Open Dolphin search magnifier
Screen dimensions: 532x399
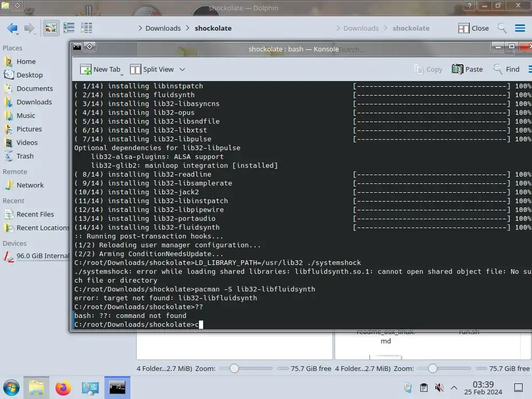click(x=502, y=28)
